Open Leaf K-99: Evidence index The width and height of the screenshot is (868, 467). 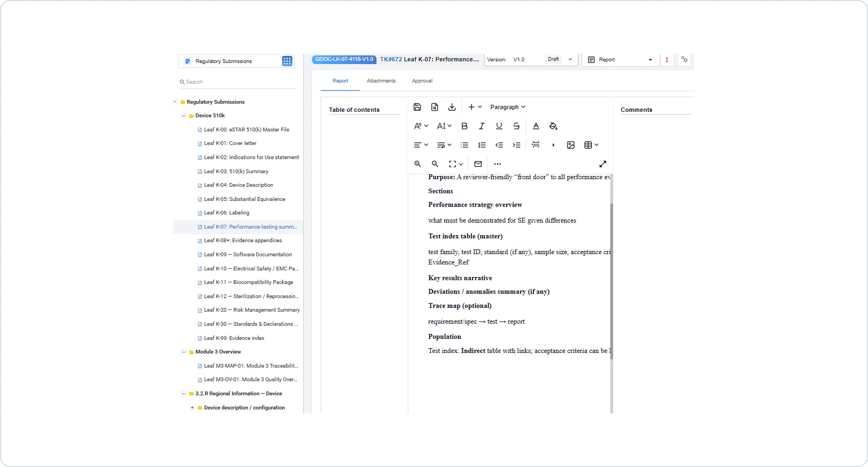(x=234, y=338)
